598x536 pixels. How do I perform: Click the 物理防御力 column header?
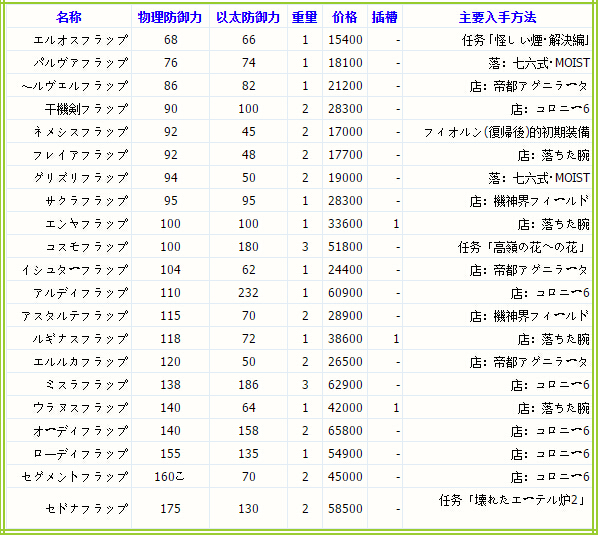point(170,17)
